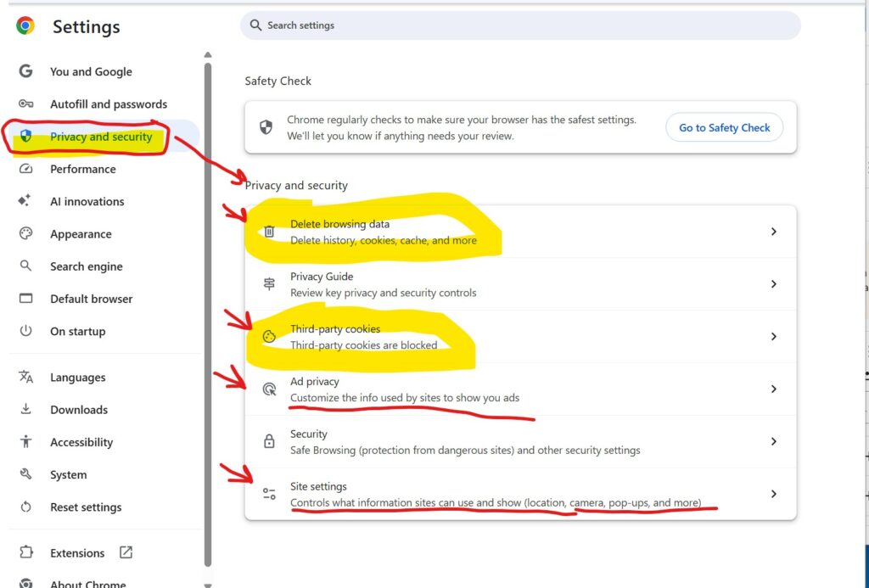Click the signpost icon for Privacy Guide
This screenshot has width=869, height=588.
point(269,283)
